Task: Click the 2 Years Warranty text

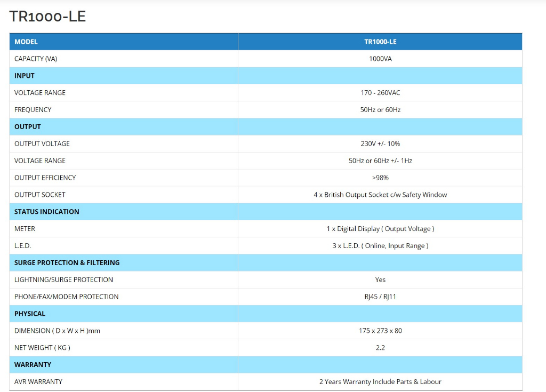Action: tap(380, 382)
